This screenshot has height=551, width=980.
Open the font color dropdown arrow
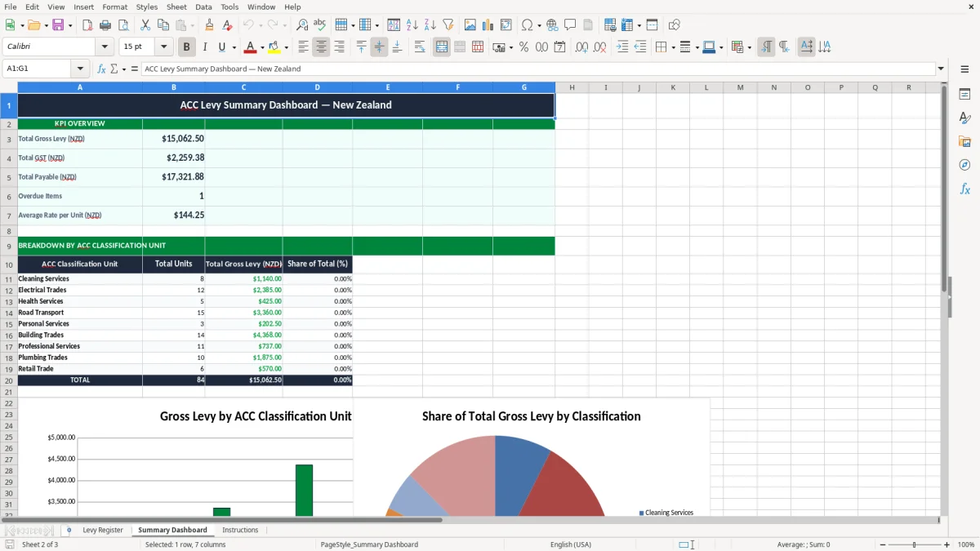[x=262, y=47]
